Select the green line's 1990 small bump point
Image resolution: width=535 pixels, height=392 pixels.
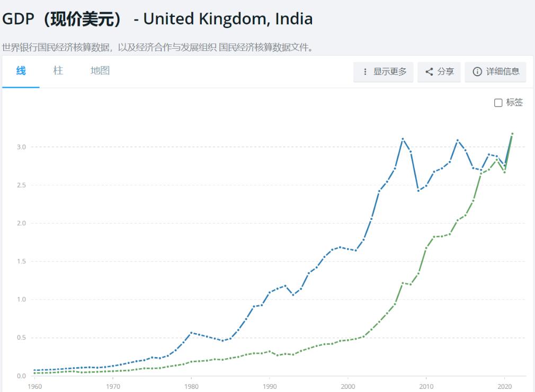pos(270,351)
